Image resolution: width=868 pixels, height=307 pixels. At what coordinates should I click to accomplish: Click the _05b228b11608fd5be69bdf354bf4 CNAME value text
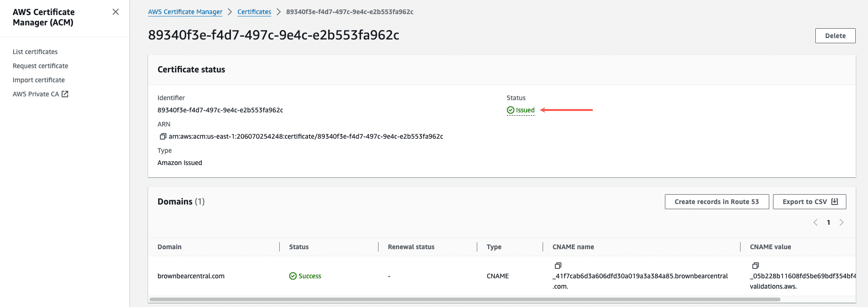click(x=803, y=281)
